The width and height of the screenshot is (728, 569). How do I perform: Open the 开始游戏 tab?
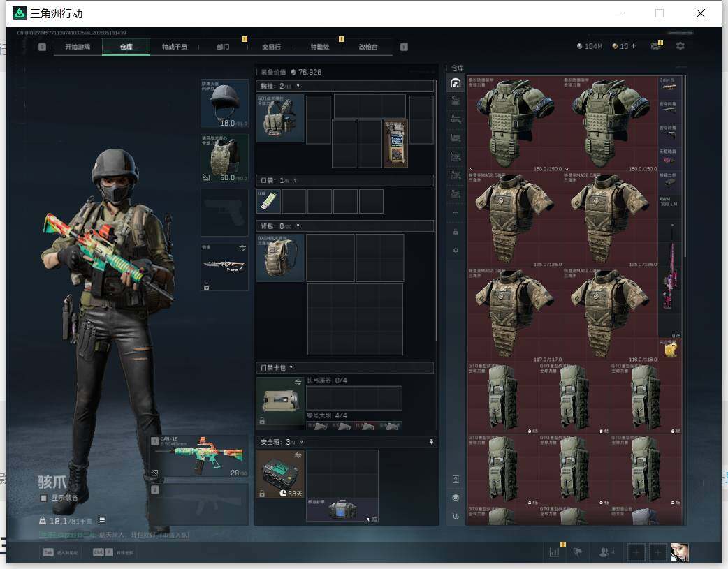point(78,47)
